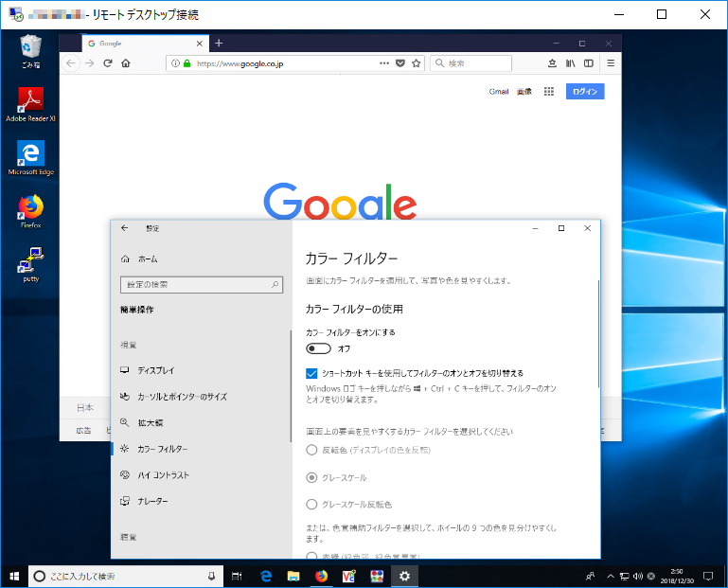The width and height of the screenshot is (728, 588).
Task: Open the Action Center notification icon
Action: coord(708,577)
